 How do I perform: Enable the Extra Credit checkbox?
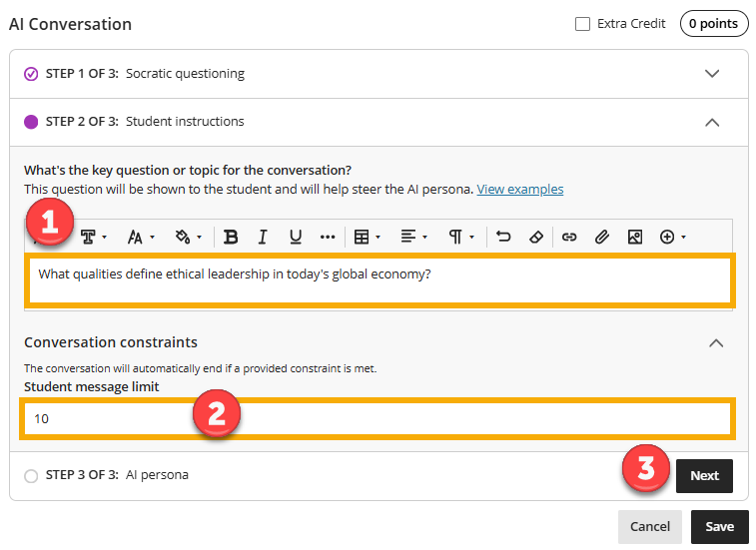pyautogui.click(x=582, y=24)
